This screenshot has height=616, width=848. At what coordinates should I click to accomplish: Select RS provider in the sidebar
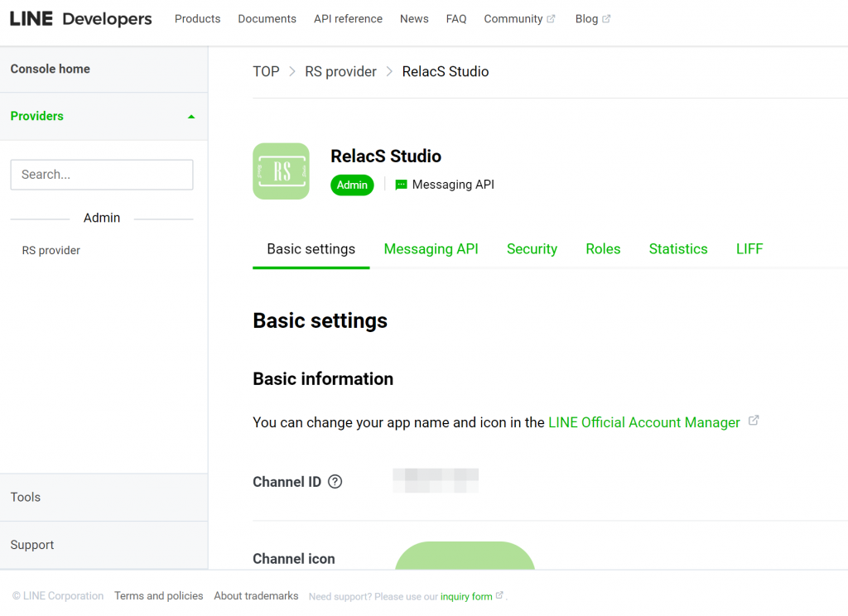point(51,250)
